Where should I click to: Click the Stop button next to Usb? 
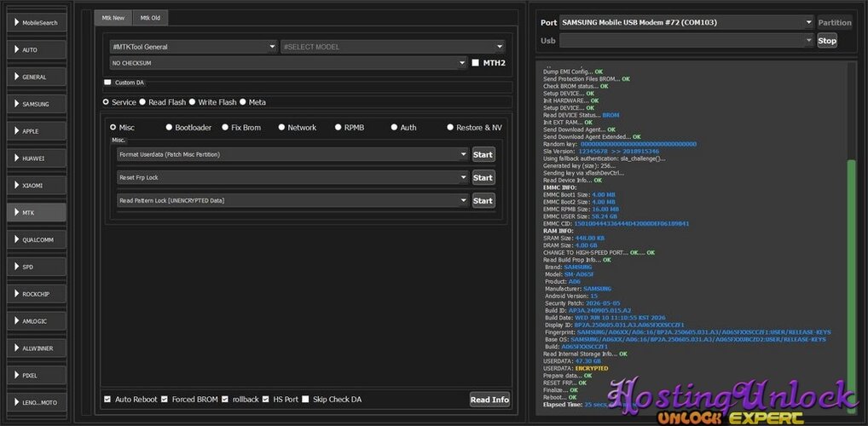(x=827, y=40)
